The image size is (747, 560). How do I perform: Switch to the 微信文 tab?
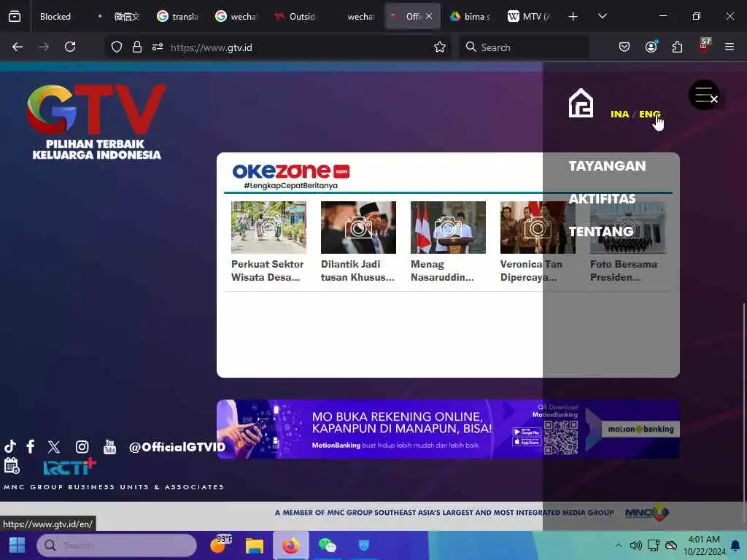(x=127, y=16)
